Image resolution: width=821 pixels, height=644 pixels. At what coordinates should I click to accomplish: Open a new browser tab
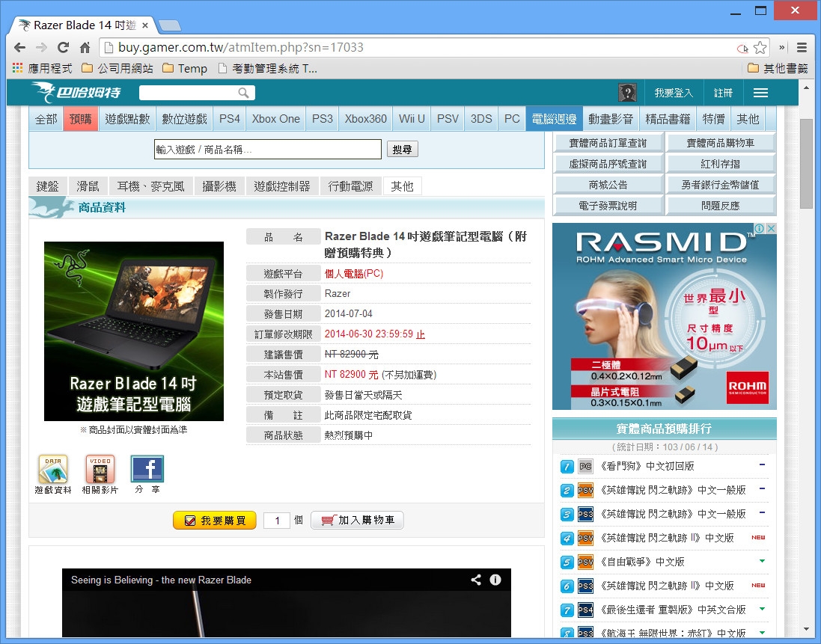tap(169, 25)
